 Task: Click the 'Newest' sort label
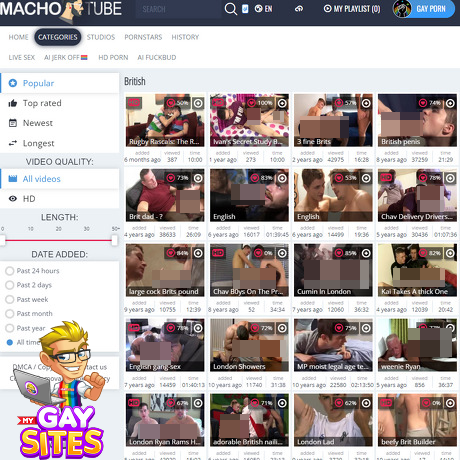click(38, 123)
